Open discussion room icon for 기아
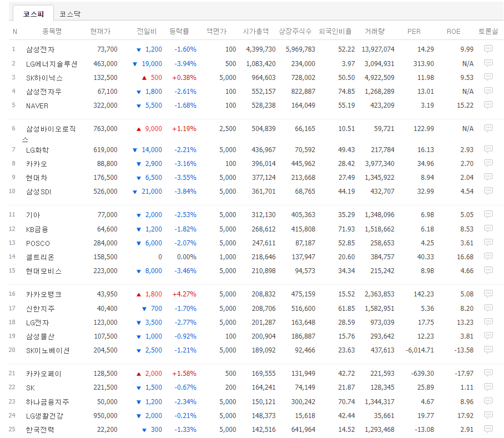This screenshot has height=438, width=504. click(x=488, y=214)
